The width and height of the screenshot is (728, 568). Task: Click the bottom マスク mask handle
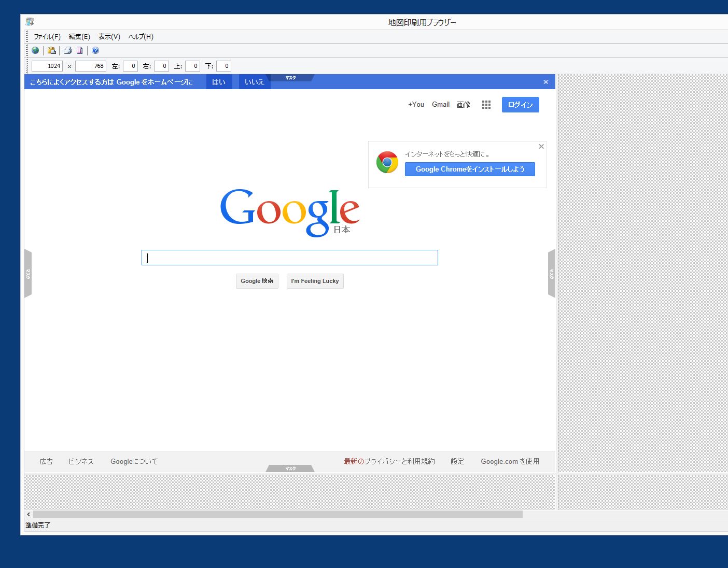pos(290,468)
